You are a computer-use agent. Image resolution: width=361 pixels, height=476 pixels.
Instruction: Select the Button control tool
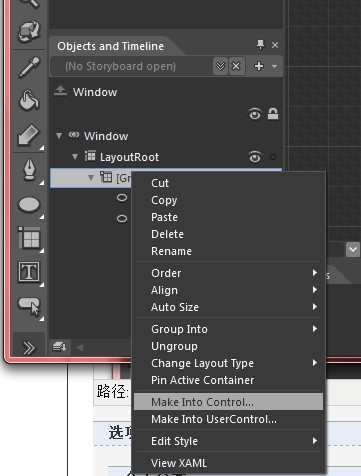point(29,307)
